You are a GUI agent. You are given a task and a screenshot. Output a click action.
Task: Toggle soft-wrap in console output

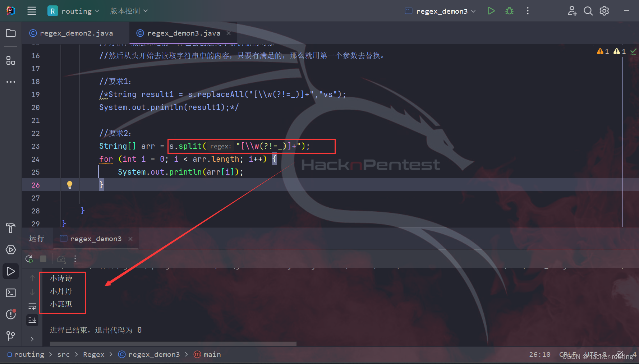click(x=32, y=306)
